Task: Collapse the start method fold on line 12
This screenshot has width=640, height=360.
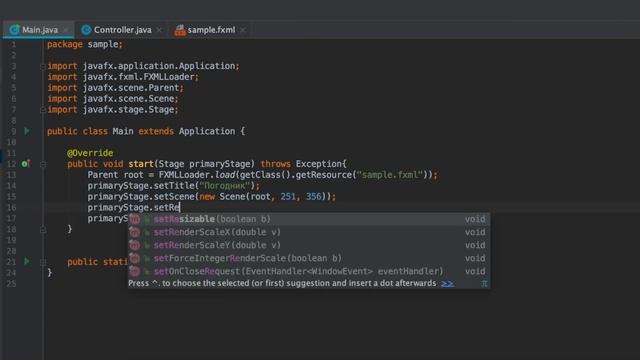Action: [x=42, y=164]
